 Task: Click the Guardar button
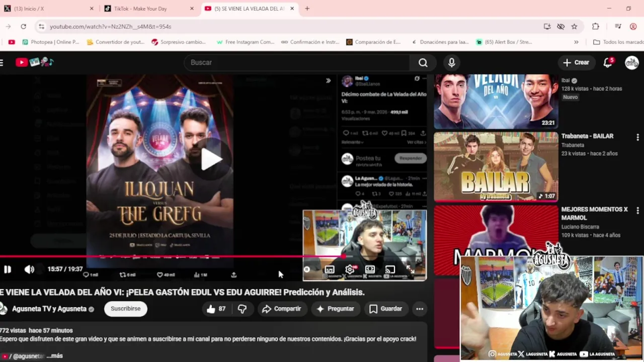[x=386, y=309]
